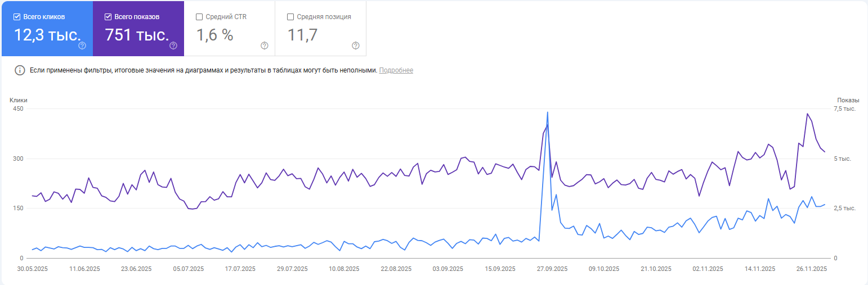Open help icon in Всего кликов card
868x285 pixels.
coord(82,46)
